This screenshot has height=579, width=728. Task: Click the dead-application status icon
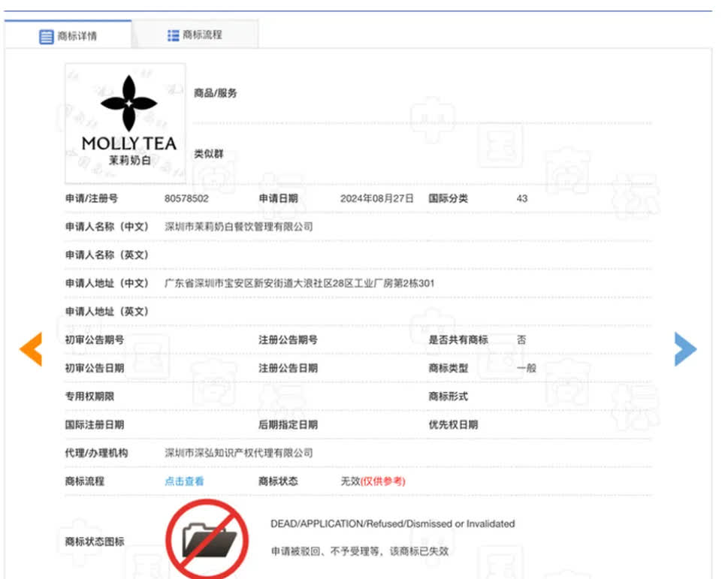tap(207, 539)
